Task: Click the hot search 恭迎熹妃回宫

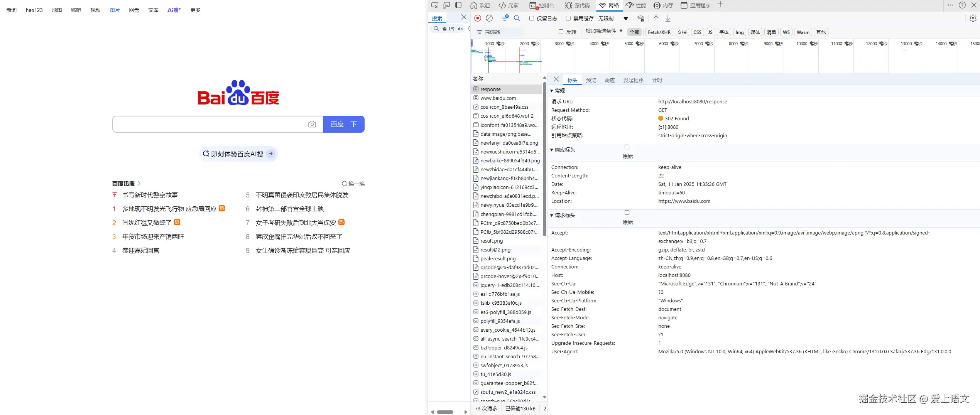Action: point(141,250)
